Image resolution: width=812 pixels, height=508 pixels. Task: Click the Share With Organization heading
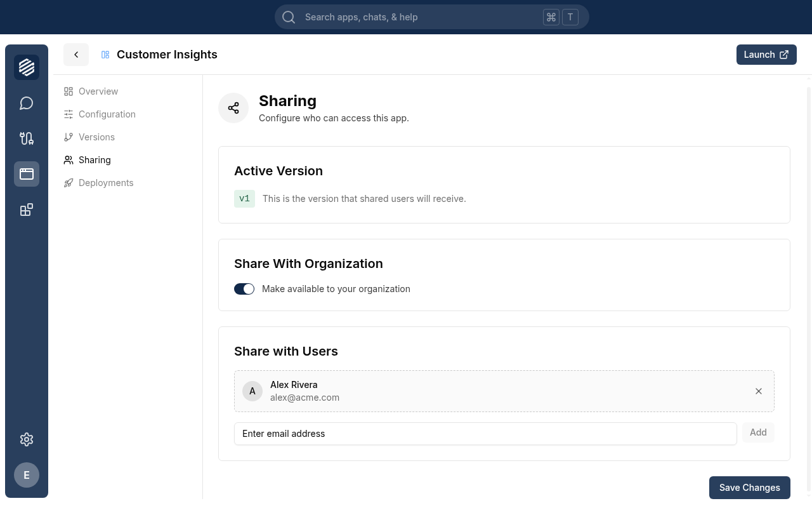pyautogui.click(x=308, y=264)
